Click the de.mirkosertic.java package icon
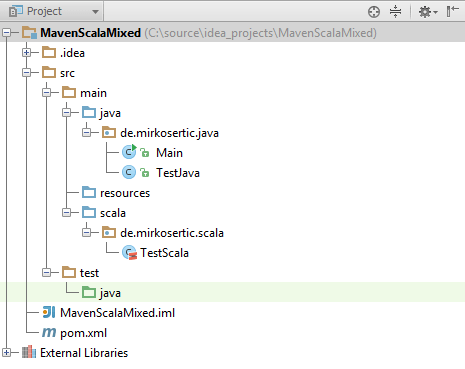The width and height of the screenshot is (465, 369). [x=109, y=132]
